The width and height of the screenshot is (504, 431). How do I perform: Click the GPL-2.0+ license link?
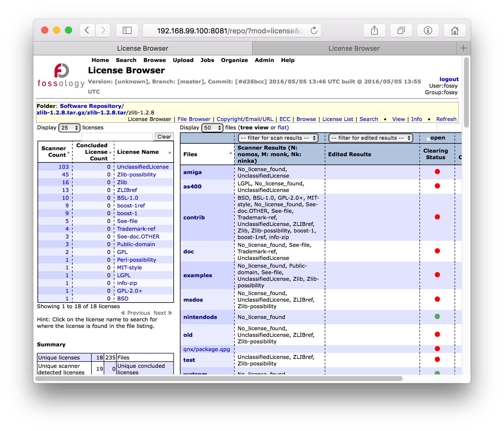pyautogui.click(x=130, y=291)
